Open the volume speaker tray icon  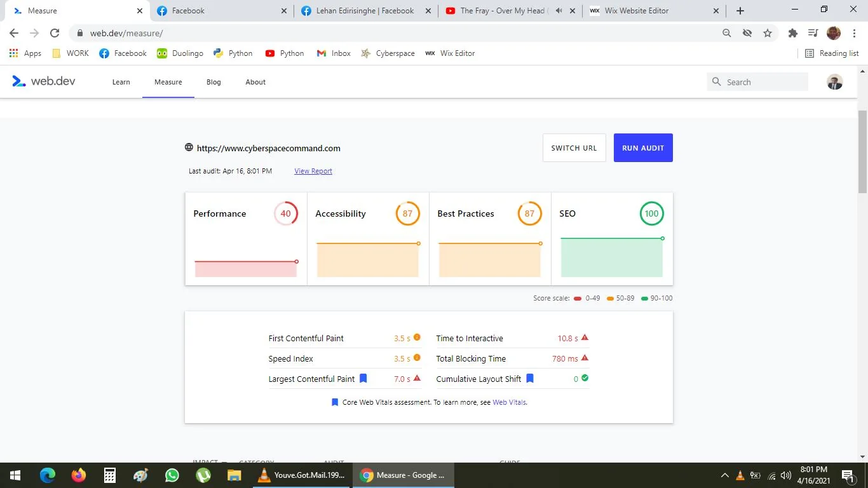tap(786, 475)
